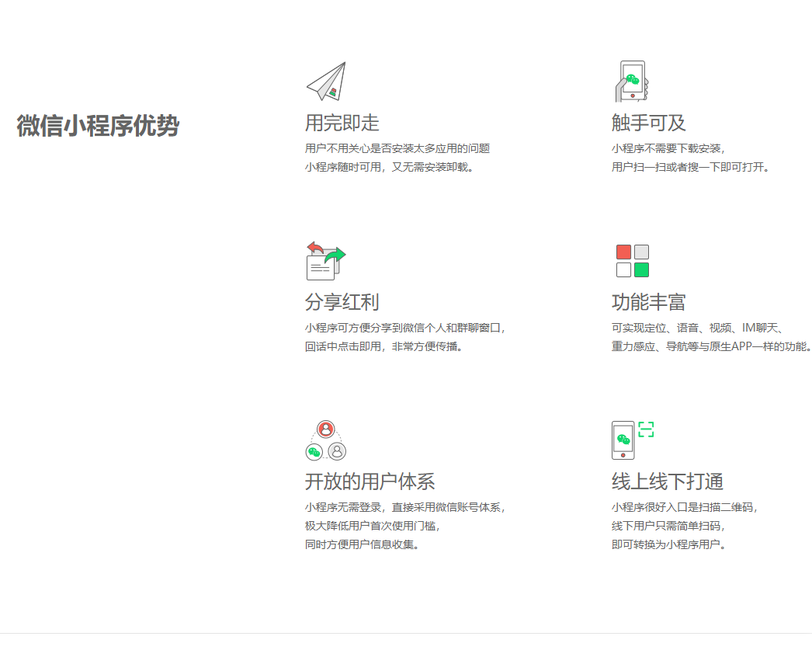Click the line 回话中点击即用，非常方便传播
812x671 pixels.
coord(383,346)
